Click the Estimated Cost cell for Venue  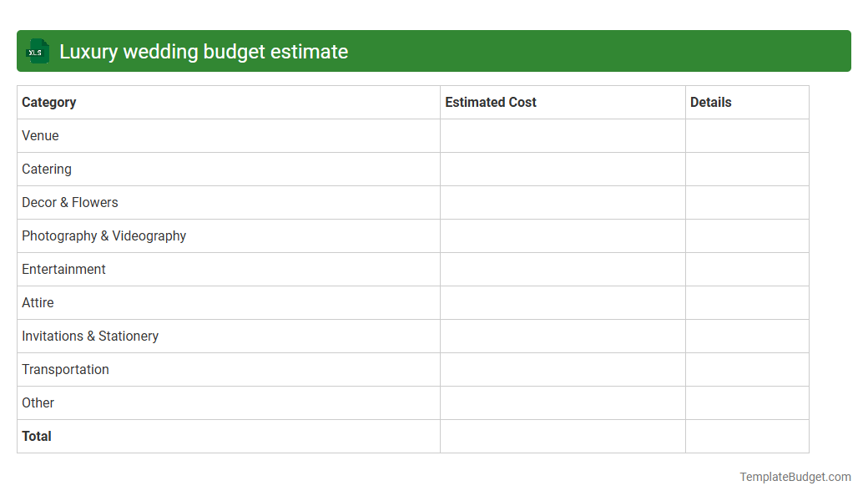562,135
